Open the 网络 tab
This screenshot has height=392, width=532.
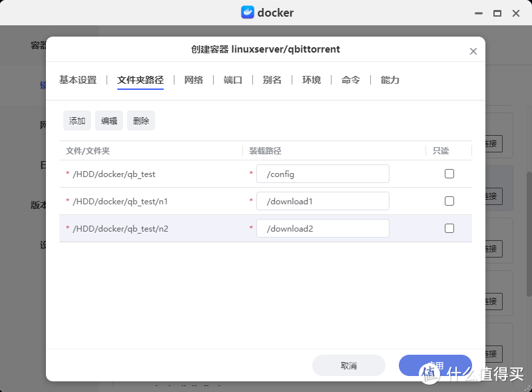(x=193, y=80)
